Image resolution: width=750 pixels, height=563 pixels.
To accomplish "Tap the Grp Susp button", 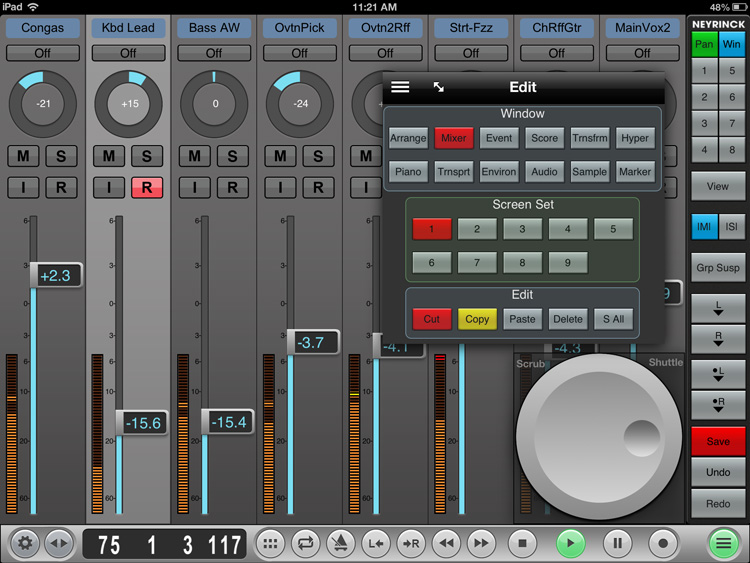I will point(718,268).
